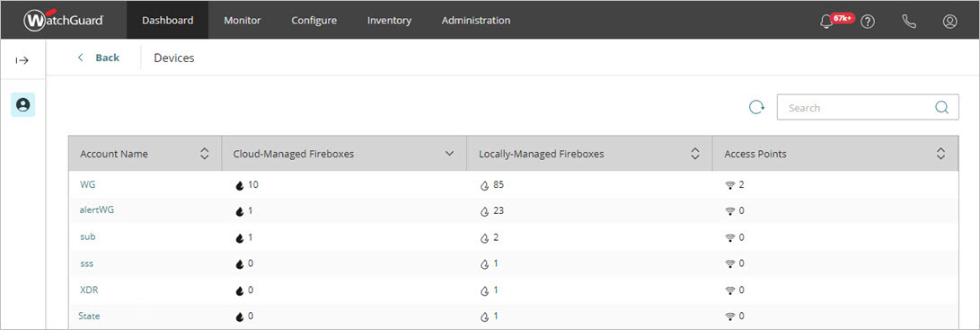
Task: Click the outlined flame icon in sss row
Action: [x=484, y=264]
